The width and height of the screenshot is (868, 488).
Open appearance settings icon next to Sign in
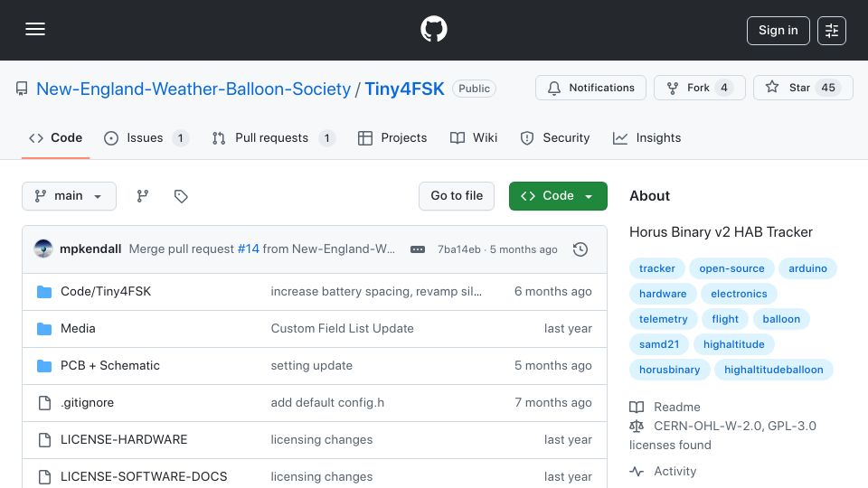[832, 31]
